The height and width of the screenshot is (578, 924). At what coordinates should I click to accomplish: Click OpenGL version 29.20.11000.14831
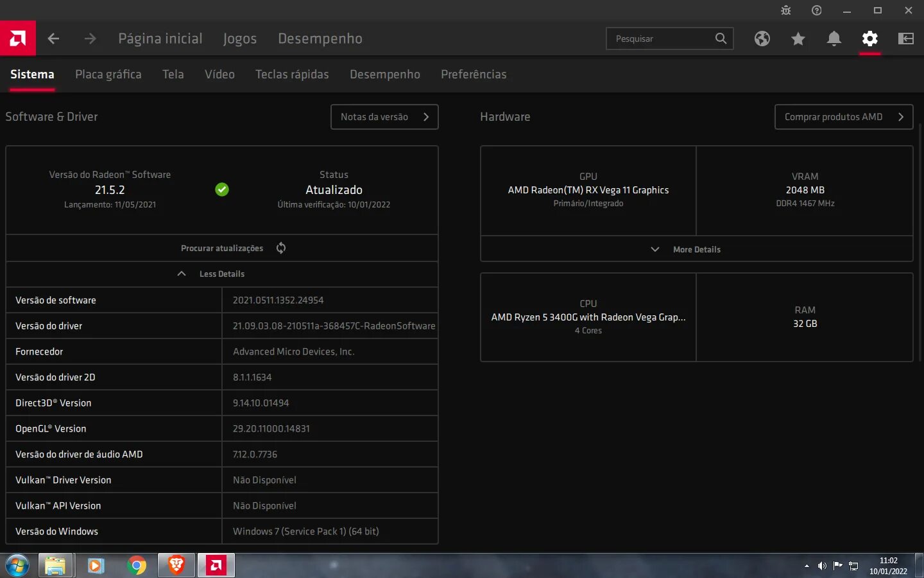[271, 428]
